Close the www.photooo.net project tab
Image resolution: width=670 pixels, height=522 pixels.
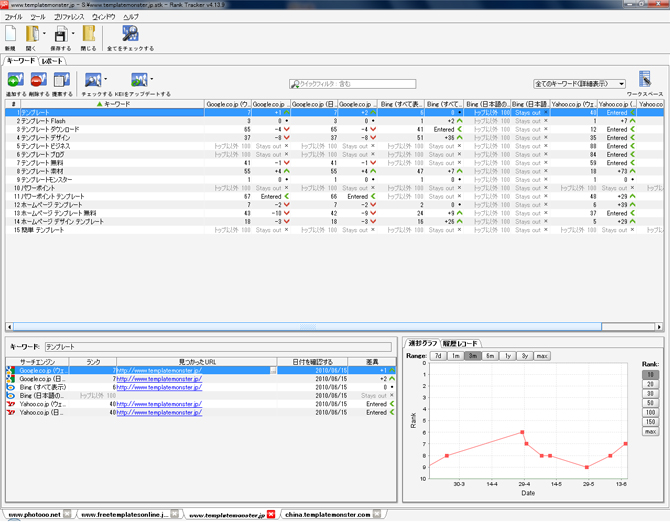click(67, 514)
